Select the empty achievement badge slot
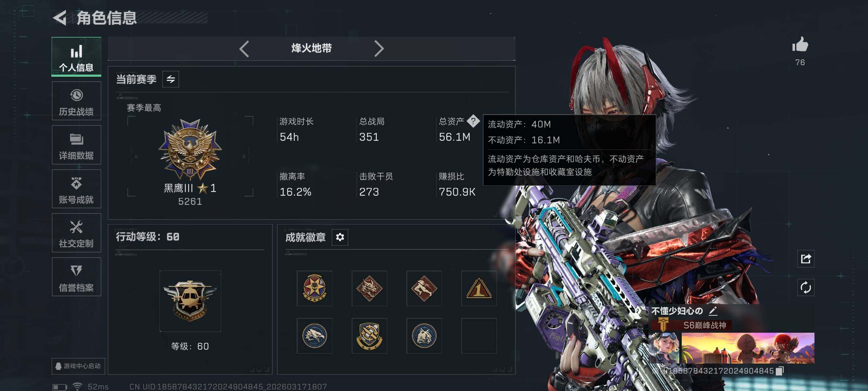868x391 pixels. [x=479, y=336]
